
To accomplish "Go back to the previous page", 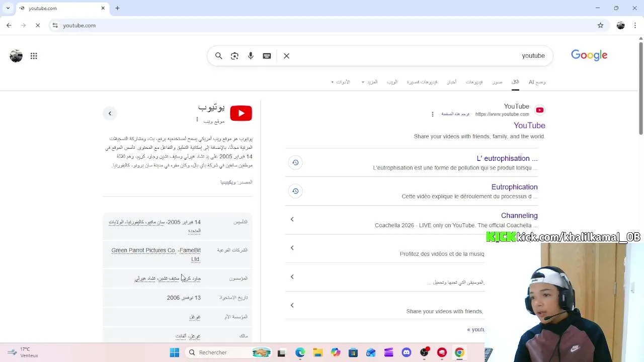I will 9,25.
